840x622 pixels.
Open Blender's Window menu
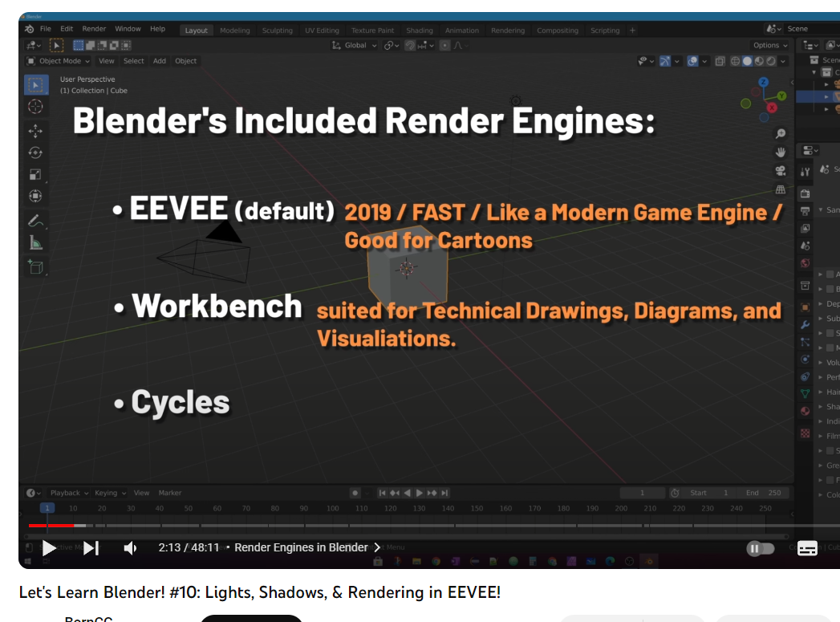(x=128, y=29)
